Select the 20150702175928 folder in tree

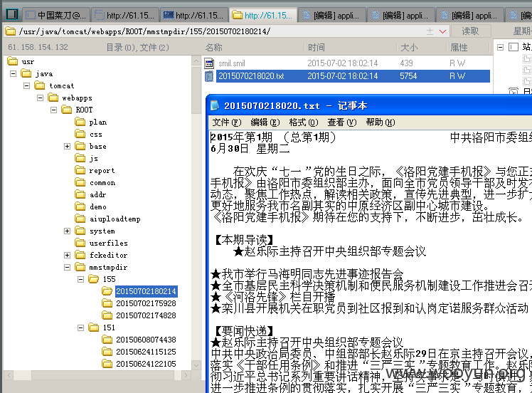point(146,303)
